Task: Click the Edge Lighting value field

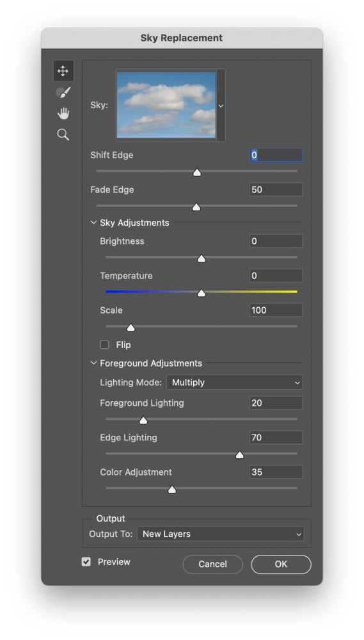Action: coord(276,438)
